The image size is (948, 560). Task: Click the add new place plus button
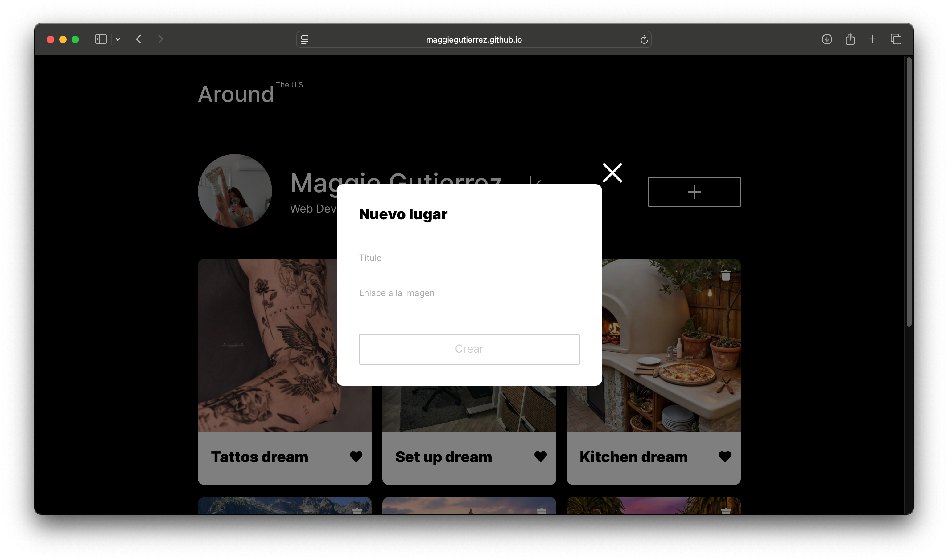pos(694,192)
